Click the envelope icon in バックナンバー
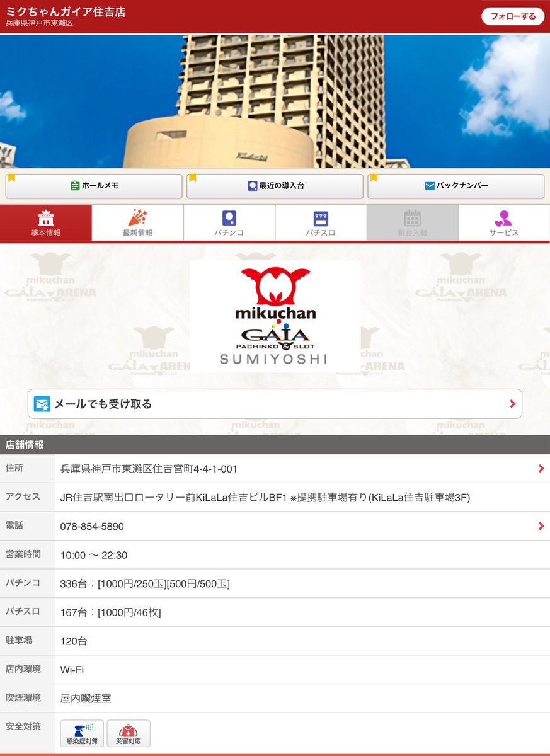Image resolution: width=550 pixels, height=756 pixels. tap(430, 186)
